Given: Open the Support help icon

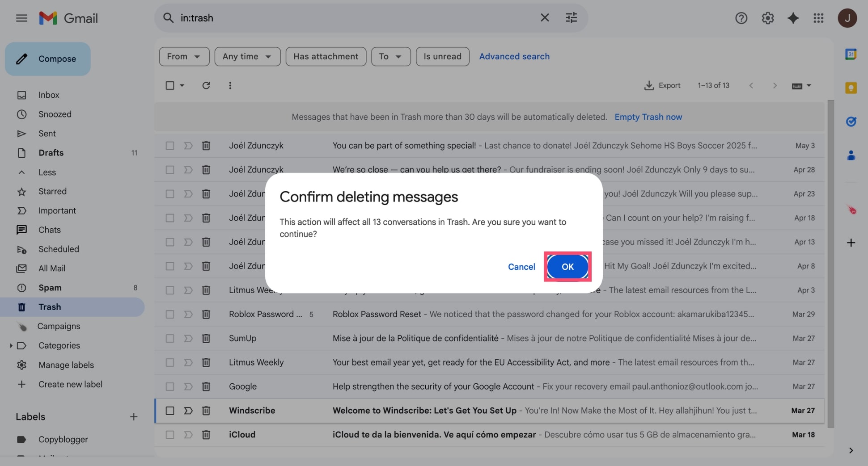Looking at the screenshot, I should (741, 18).
